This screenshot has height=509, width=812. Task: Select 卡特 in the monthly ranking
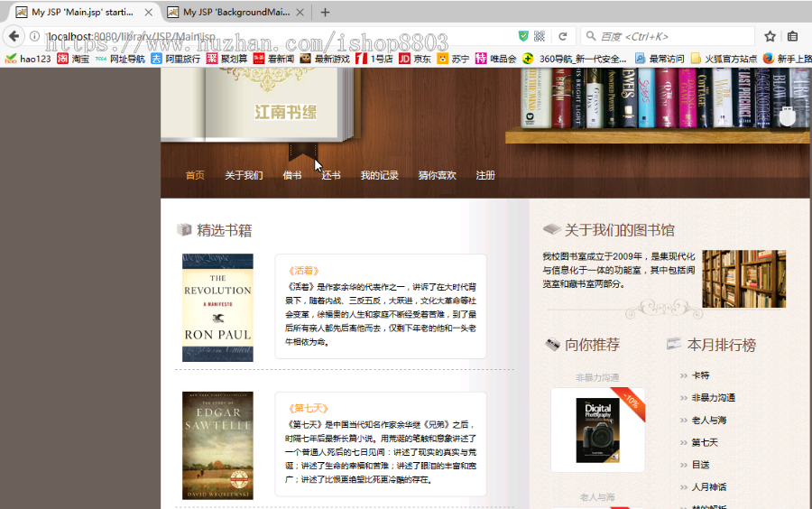click(701, 375)
